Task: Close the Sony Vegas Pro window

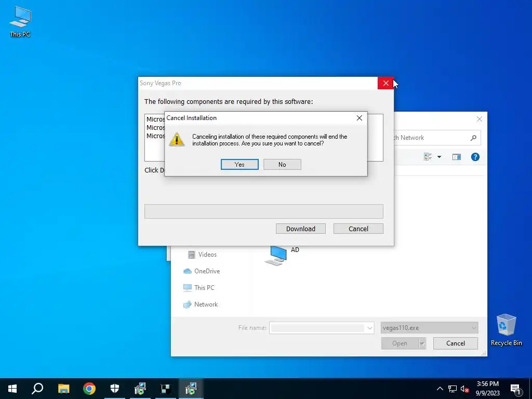Action: pyautogui.click(x=386, y=83)
